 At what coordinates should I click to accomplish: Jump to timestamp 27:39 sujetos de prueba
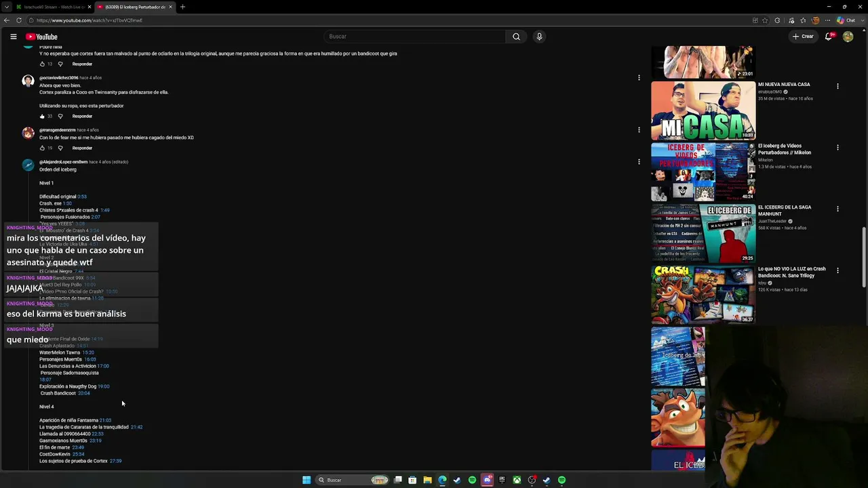(115, 461)
